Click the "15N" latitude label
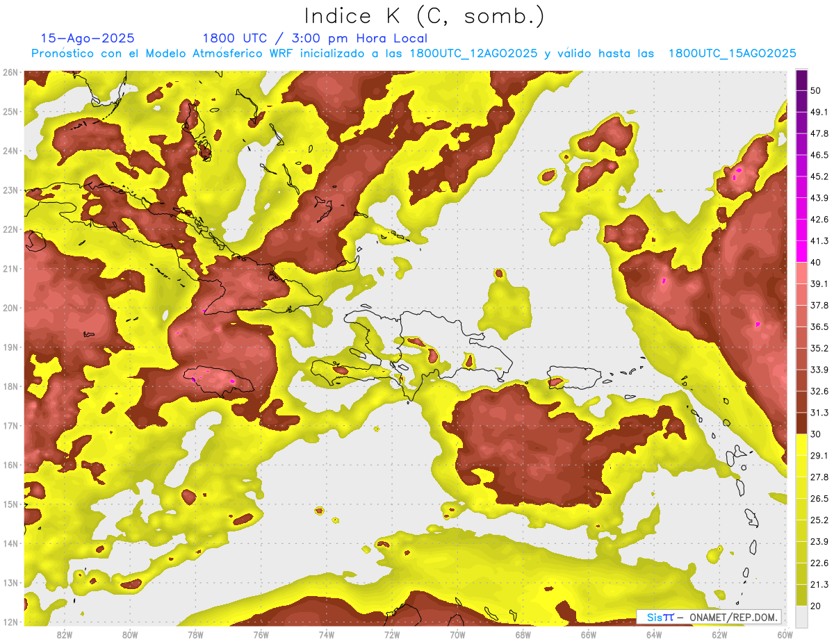834x644 pixels. (10, 504)
